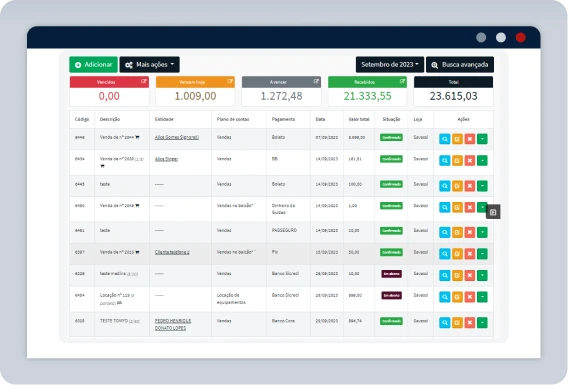568x385 pixels.
Task: Click the Situação column header
Action: 391,119
